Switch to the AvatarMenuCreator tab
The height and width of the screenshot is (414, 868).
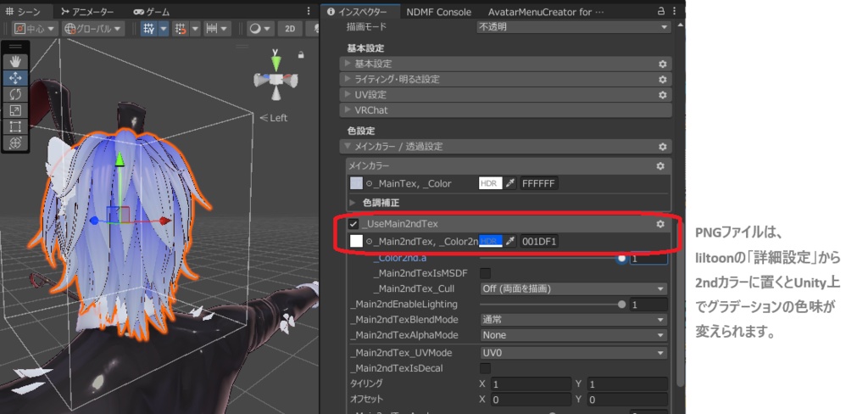546,12
